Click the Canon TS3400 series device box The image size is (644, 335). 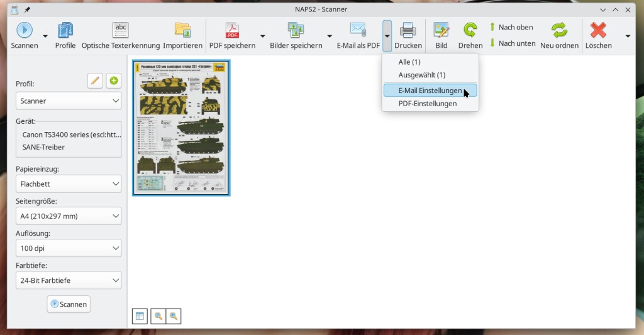coord(69,140)
